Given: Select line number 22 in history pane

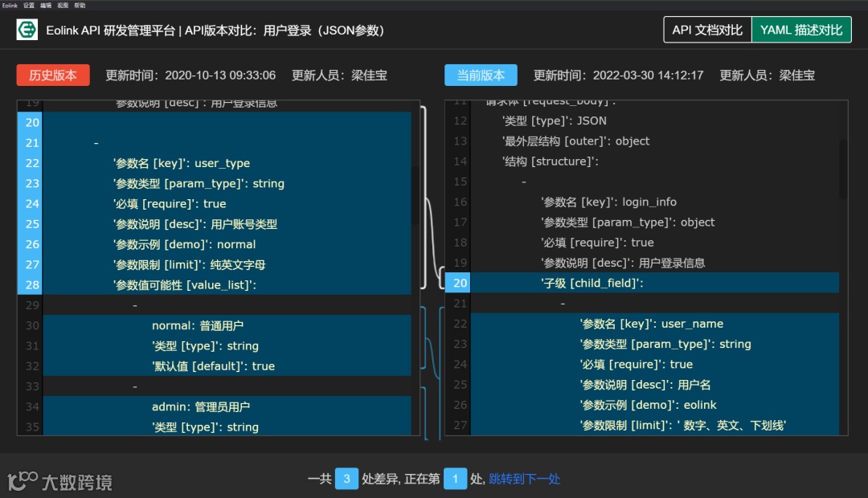Looking at the screenshot, I should pos(32,163).
